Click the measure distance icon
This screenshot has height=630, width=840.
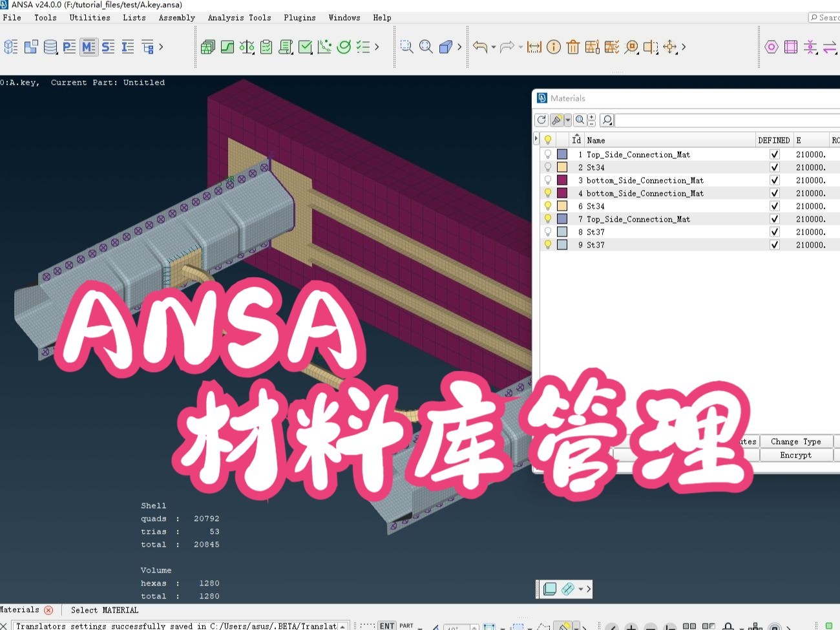tap(534, 47)
